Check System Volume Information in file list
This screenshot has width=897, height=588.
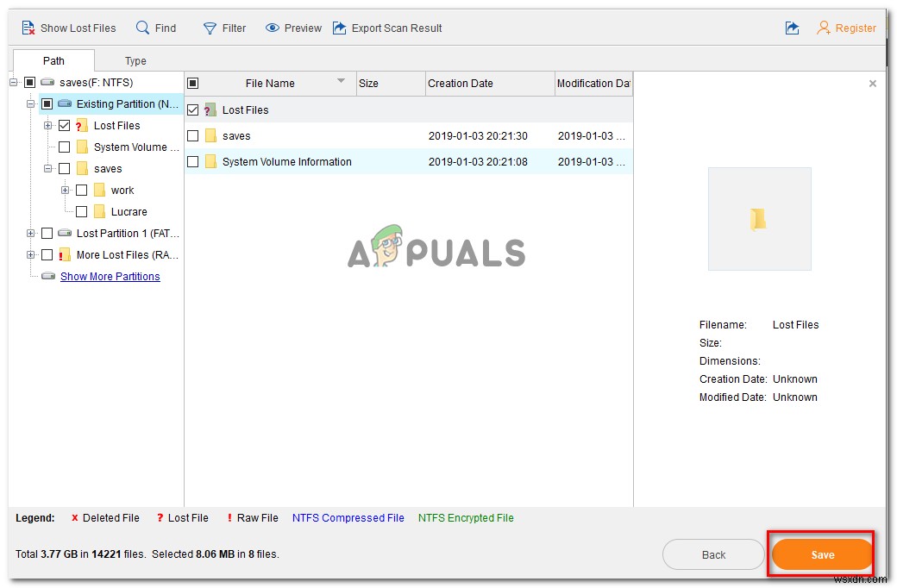[x=193, y=161]
